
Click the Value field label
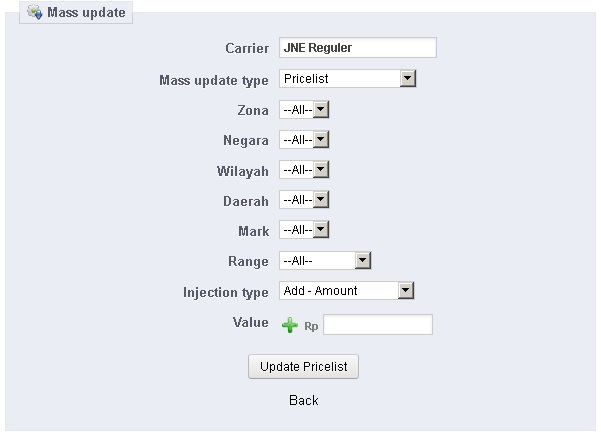[x=250, y=322]
